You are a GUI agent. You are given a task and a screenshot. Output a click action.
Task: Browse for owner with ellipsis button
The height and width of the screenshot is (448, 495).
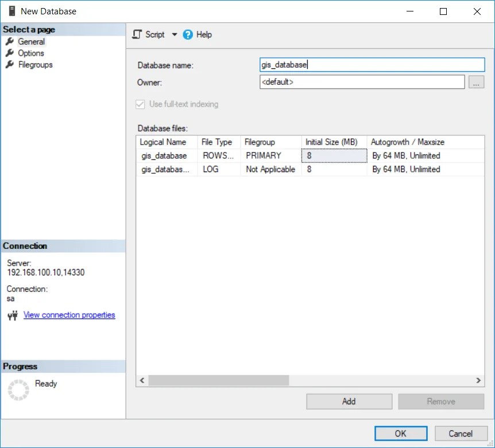pyautogui.click(x=477, y=82)
